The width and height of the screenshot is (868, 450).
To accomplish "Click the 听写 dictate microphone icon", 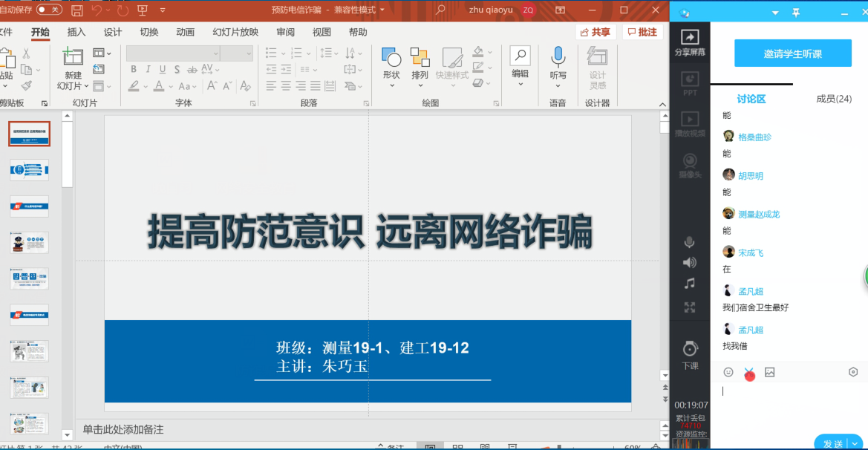I will [558, 58].
